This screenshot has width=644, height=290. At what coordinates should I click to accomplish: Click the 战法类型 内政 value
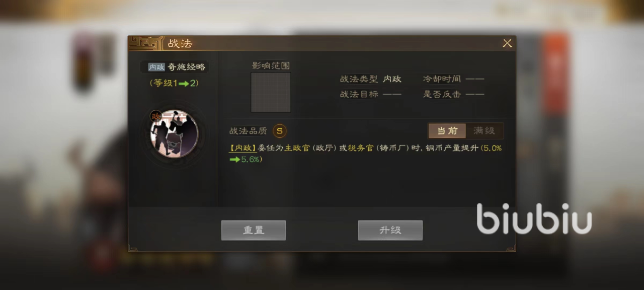[392, 79]
